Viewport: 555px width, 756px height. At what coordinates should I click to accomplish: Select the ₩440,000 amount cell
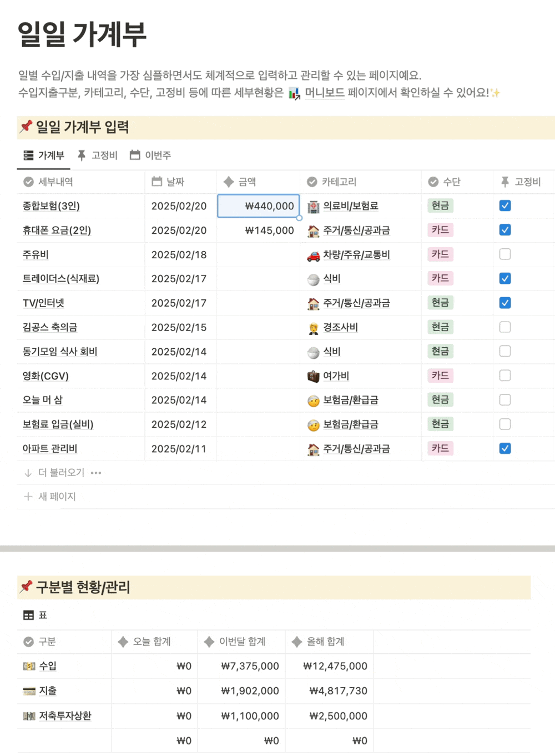pyautogui.click(x=258, y=206)
